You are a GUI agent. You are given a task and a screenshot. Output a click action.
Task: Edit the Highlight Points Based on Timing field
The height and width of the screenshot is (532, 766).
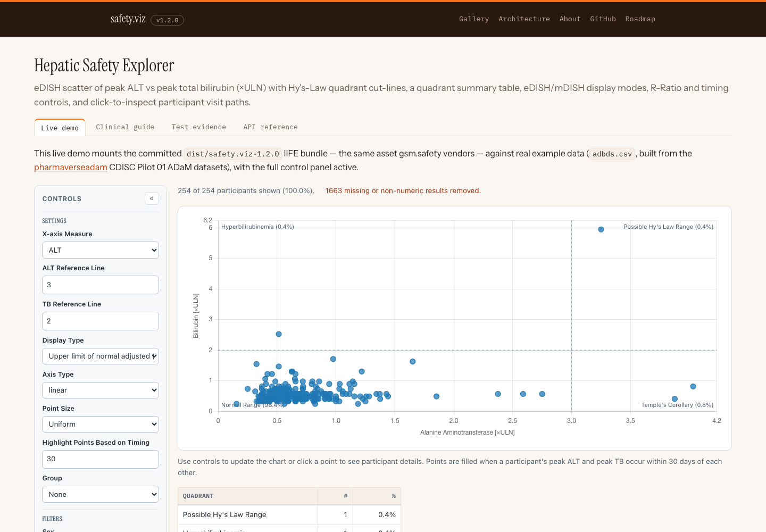click(x=101, y=459)
